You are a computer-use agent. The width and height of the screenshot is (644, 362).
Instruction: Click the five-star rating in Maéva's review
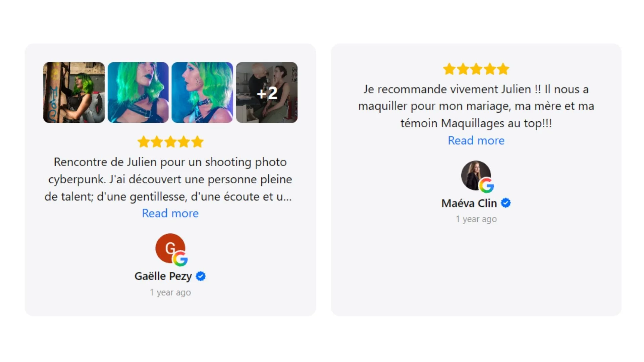tap(476, 69)
